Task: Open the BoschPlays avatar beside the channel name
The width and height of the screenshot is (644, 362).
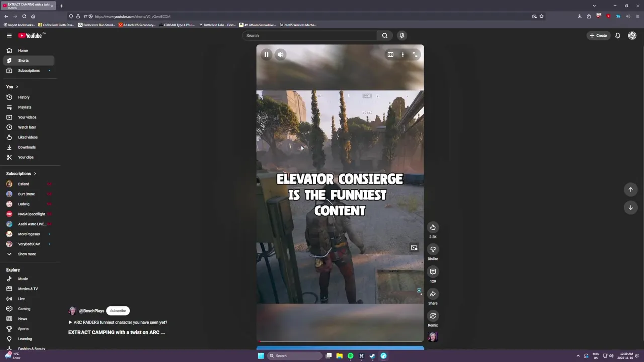Action: [72, 311]
